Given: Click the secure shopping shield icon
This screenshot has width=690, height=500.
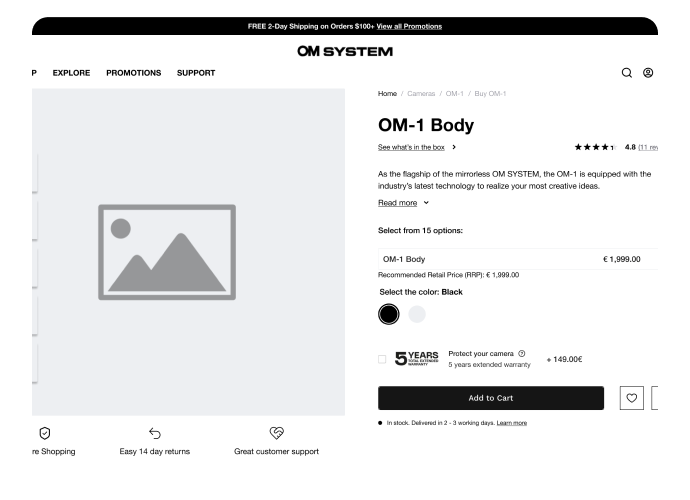Looking at the screenshot, I should [45, 433].
